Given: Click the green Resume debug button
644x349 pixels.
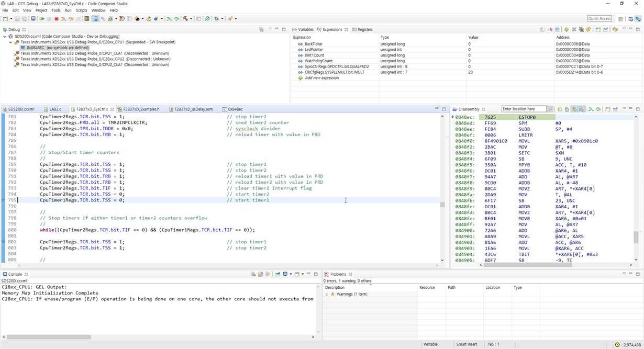Looking at the screenshot, I should point(42,19).
